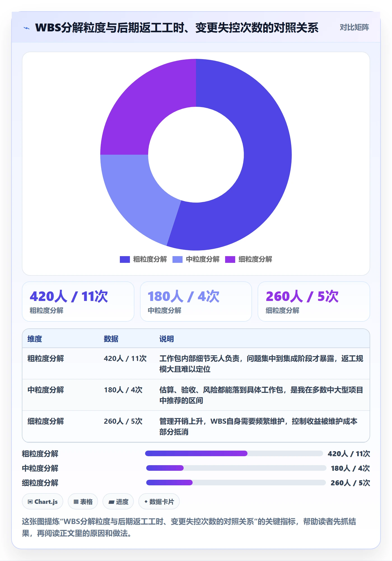The width and height of the screenshot is (392, 561).
Task: Click the 维度 column header
Action: click(x=35, y=339)
